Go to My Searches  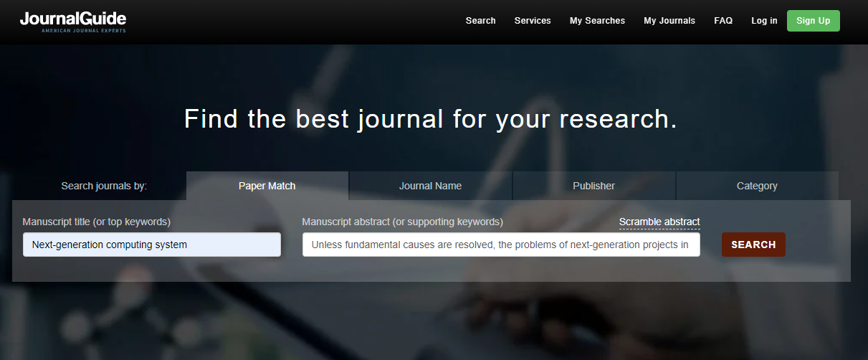[597, 21]
